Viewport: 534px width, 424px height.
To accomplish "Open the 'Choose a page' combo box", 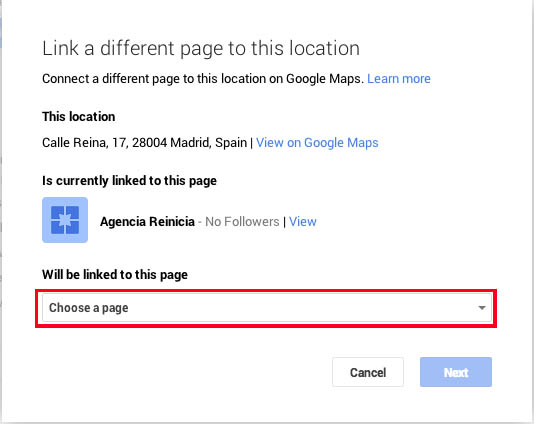I will [x=267, y=308].
